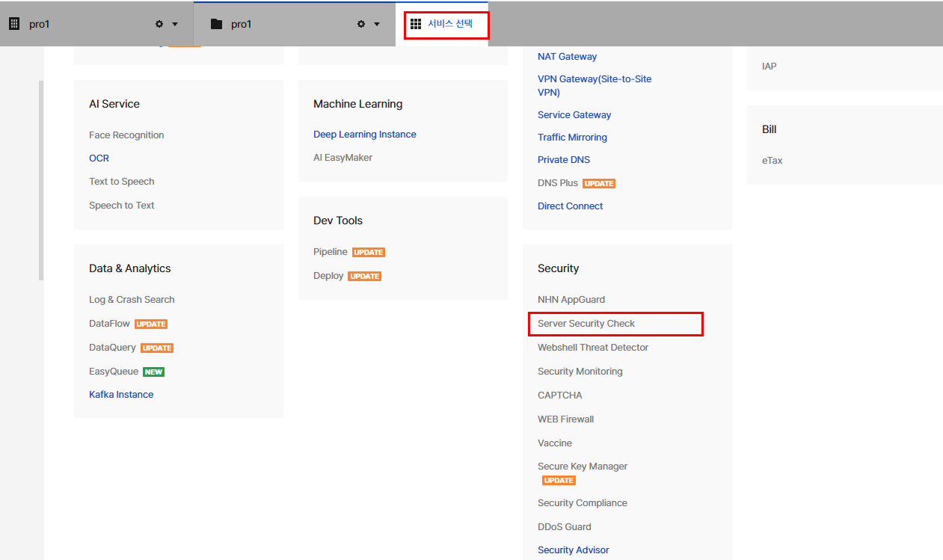Select Log & Crash Search
Screen dimensions: 943x560
coord(132,300)
